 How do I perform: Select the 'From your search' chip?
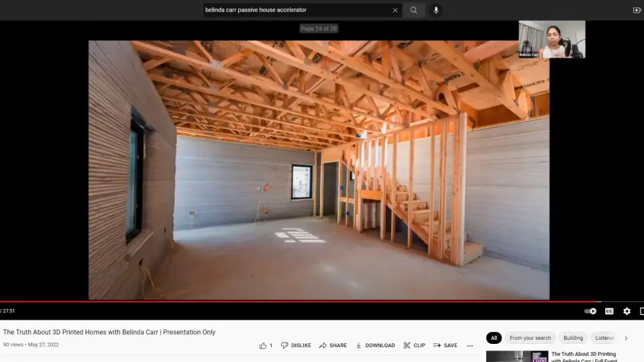tap(530, 338)
